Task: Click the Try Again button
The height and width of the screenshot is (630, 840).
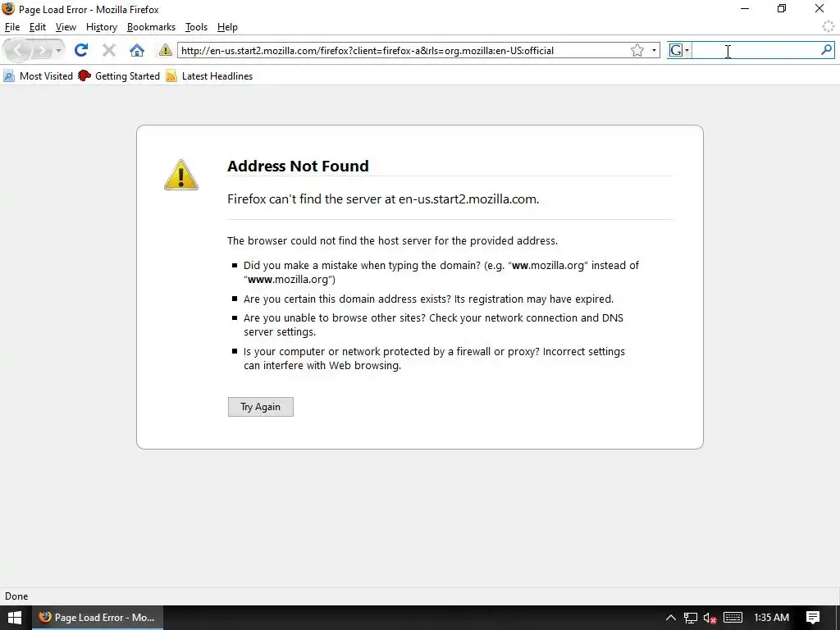Action: pos(260,407)
